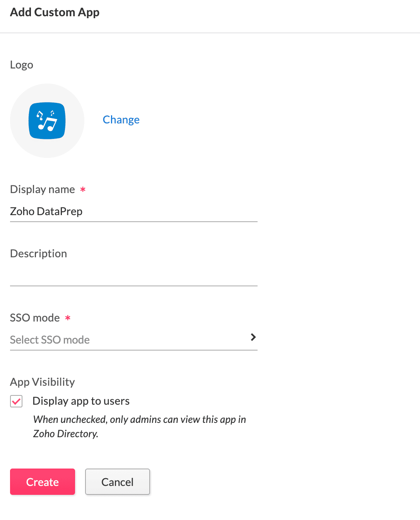Click the Change logo link
Screen dimensions: 420x520
tap(121, 120)
